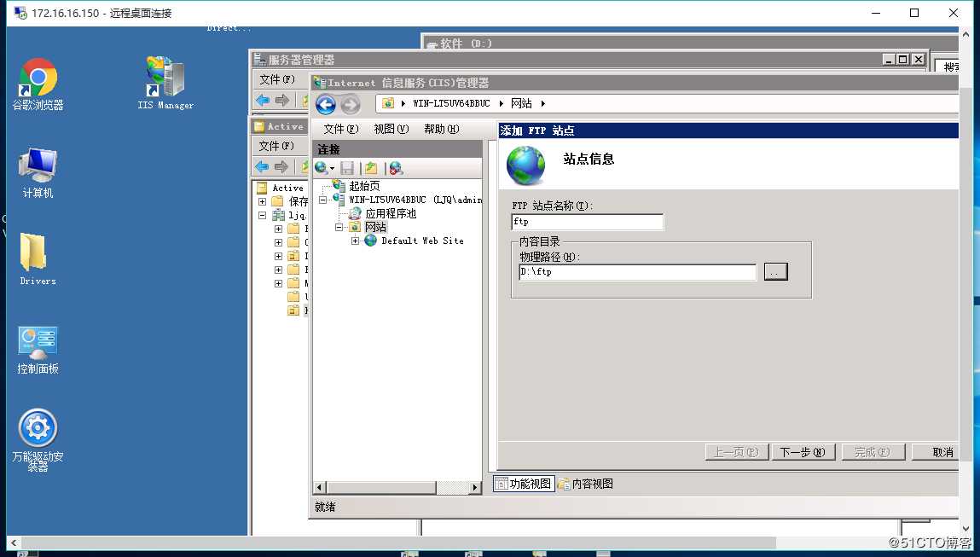Minimize the 服务器管理器 window
Screen dimensions: 980x557
pyautogui.click(x=889, y=60)
